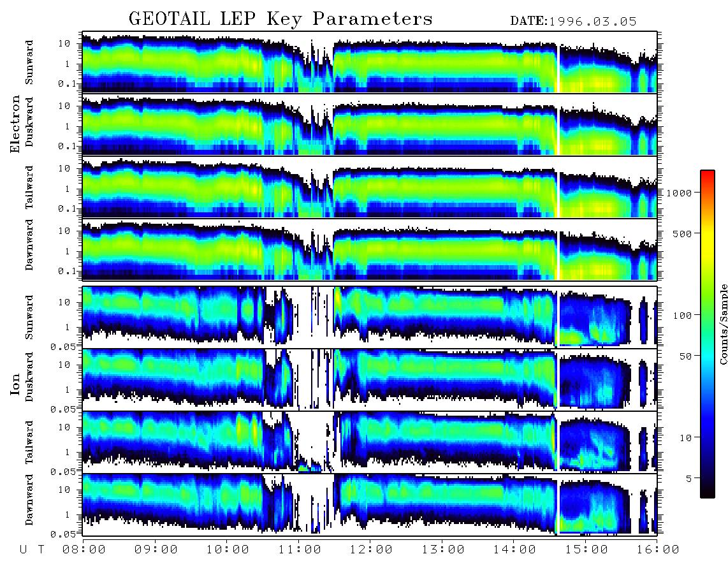The image size is (728, 561).
Task: Click the 08:00 time tick label
Action: coord(84,550)
